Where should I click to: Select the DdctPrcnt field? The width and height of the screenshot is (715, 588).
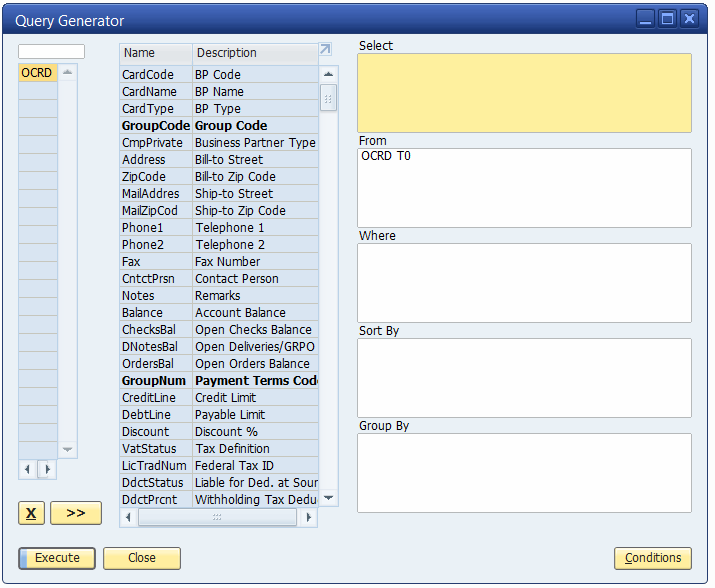point(156,500)
